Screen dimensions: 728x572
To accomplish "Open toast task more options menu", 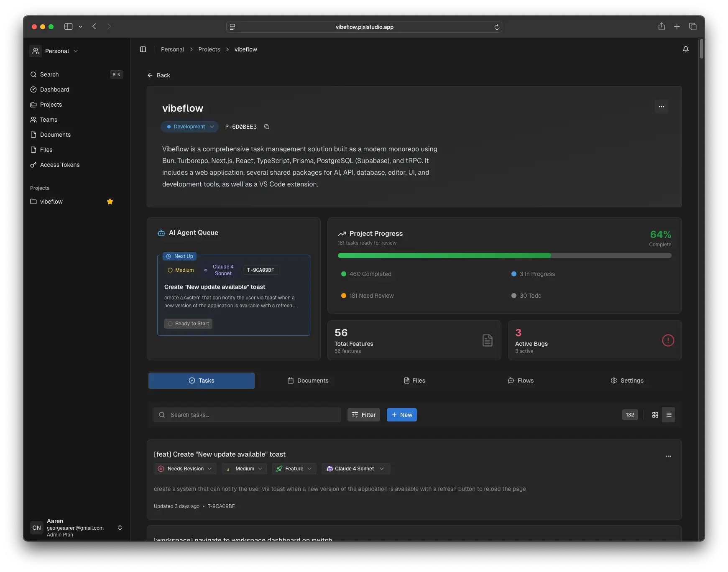I will pyautogui.click(x=668, y=456).
